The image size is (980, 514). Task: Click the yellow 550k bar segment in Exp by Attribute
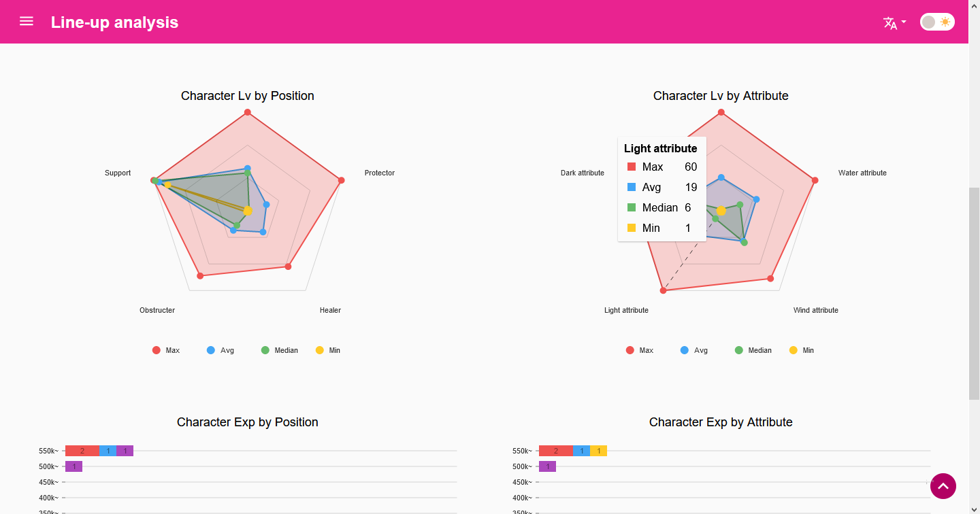[598, 451]
